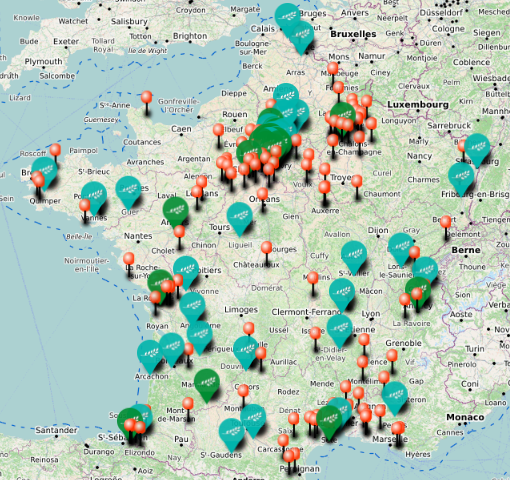510x480 pixels.
Task: Select the teal marker above Arcachon
Action: coord(150,357)
